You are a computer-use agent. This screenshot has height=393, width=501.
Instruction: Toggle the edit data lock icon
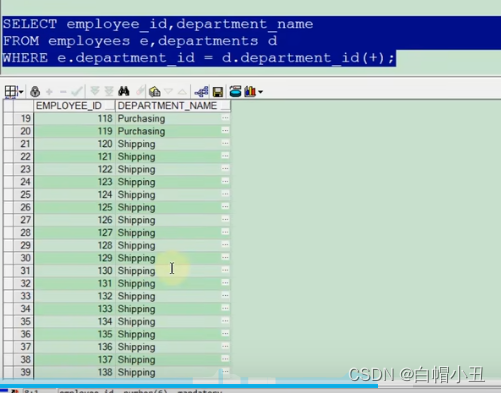click(x=35, y=91)
